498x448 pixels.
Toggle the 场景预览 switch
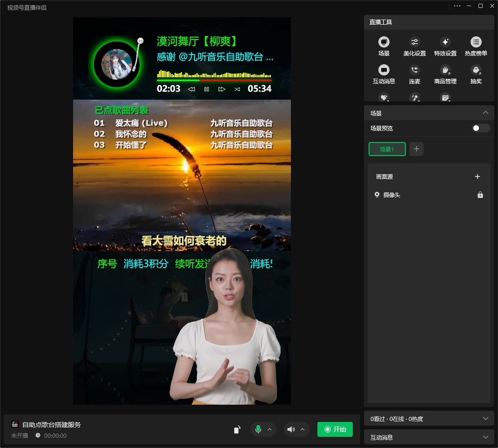(481, 128)
